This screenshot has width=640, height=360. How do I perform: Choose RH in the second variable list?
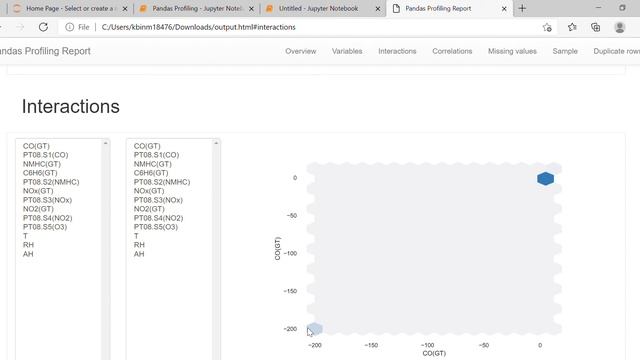coord(139,245)
